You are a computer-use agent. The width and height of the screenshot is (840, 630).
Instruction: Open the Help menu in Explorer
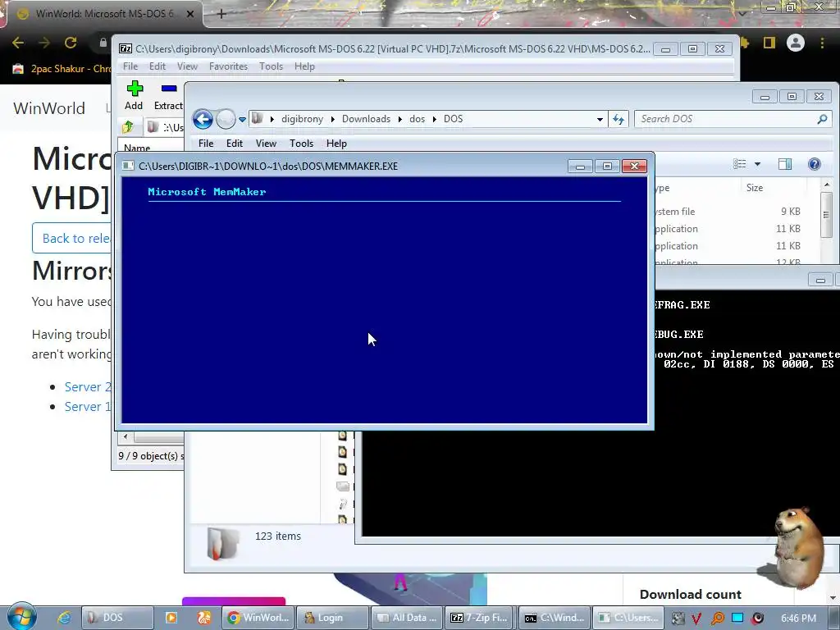click(x=336, y=143)
